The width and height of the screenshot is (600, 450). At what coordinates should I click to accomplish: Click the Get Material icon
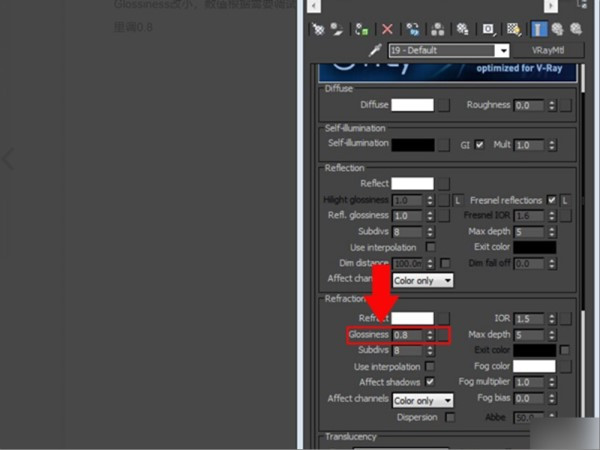tap(320, 30)
